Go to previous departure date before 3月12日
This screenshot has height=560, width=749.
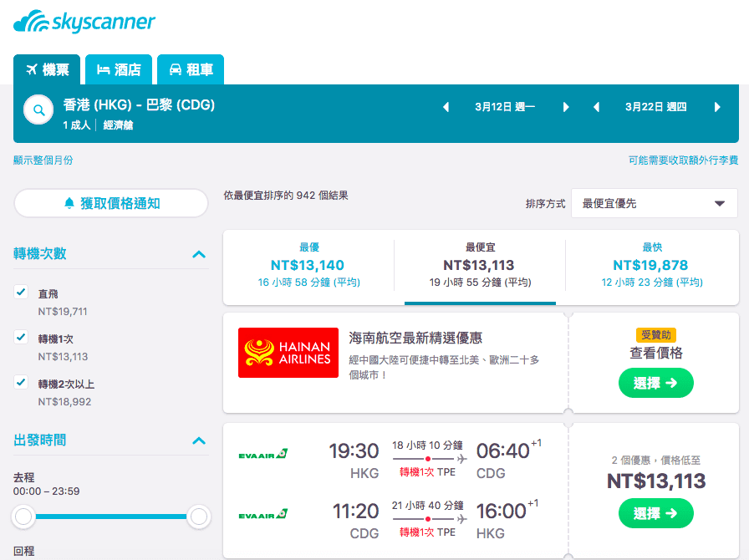point(446,107)
